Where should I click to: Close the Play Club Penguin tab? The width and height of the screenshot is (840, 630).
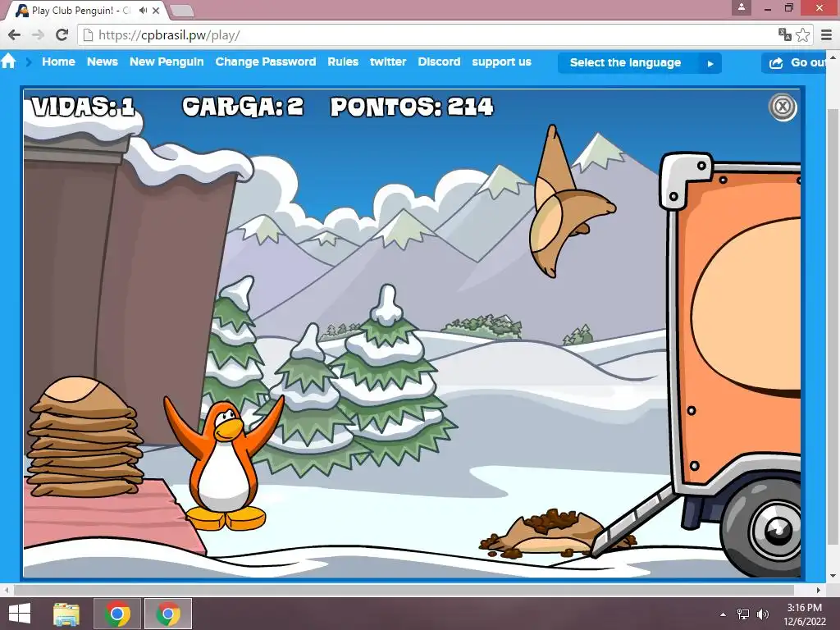(156, 10)
